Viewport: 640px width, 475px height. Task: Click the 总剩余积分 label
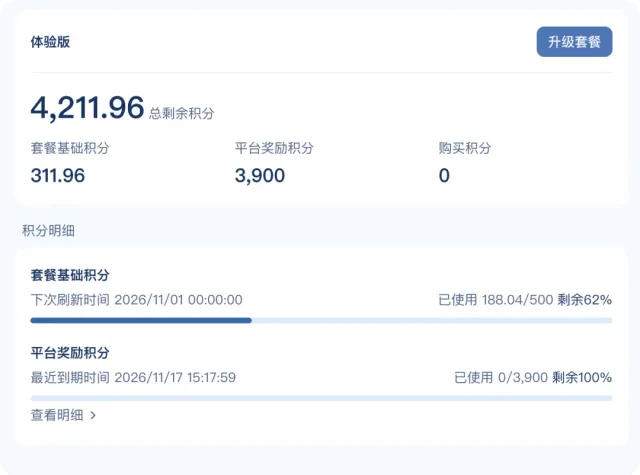coord(181,113)
